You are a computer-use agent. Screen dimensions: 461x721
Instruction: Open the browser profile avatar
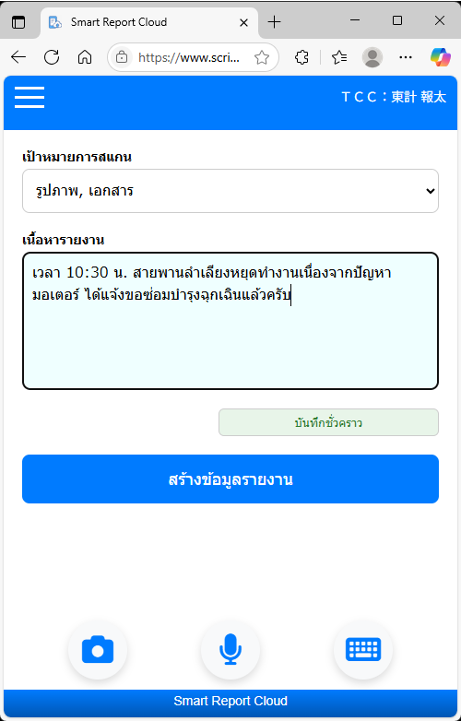(372, 57)
